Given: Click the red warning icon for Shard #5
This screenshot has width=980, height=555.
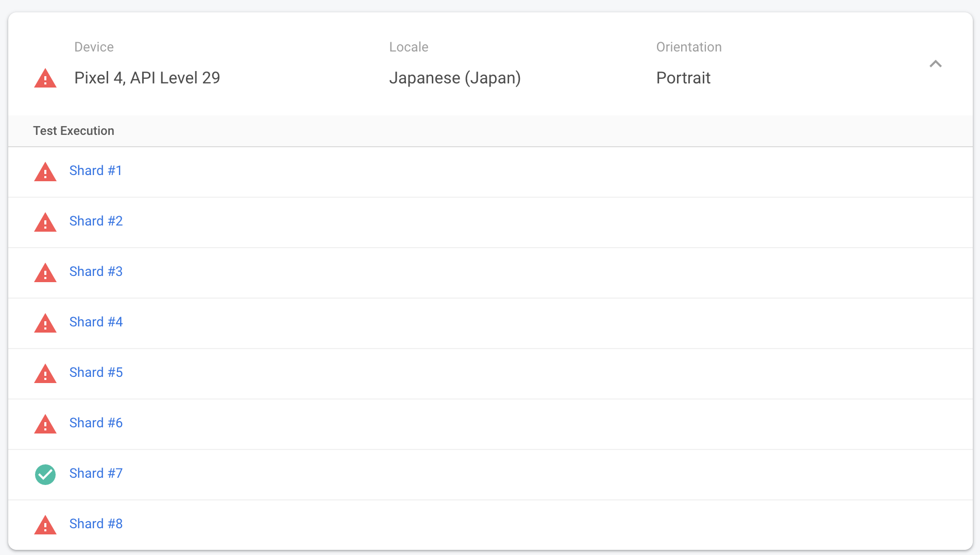Looking at the screenshot, I should 45,374.
